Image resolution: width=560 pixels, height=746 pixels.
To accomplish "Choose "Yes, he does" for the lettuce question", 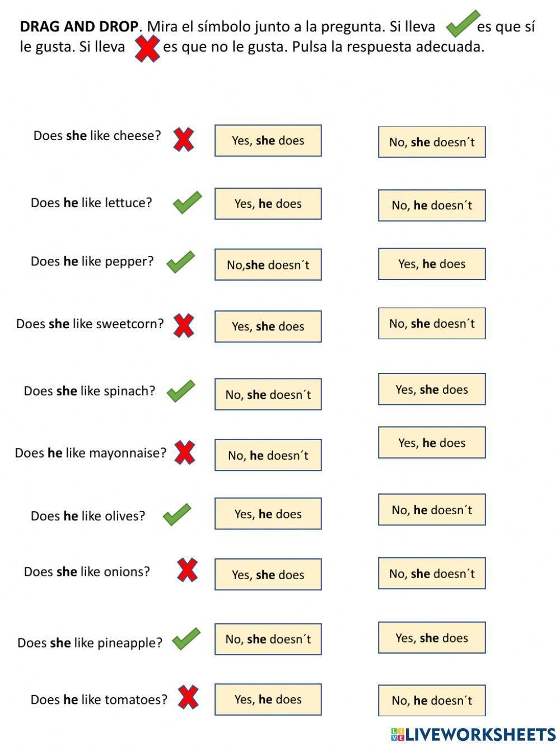I will [268, 204].
